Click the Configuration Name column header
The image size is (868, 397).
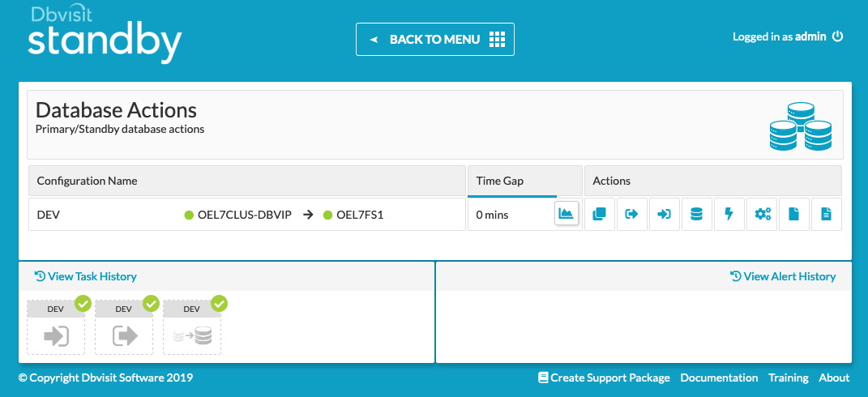(x=247, y=181)
